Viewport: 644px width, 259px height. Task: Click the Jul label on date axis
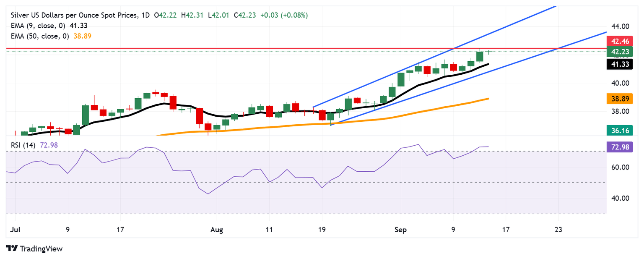[x=15, y=230]
